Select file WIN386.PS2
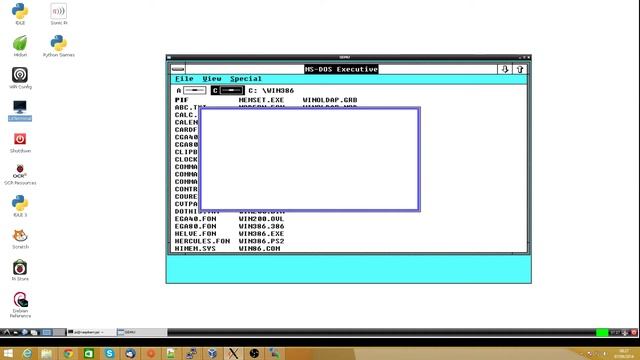 261,241
